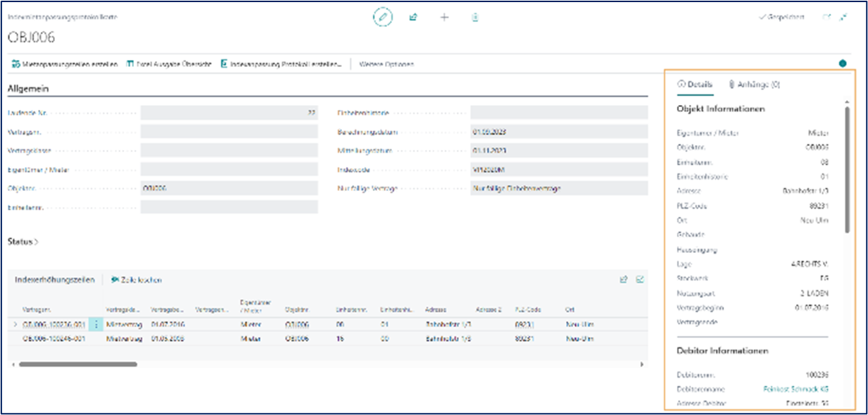
Task: Expand first row arrow OBJ006-100236-001
Action: click(x=16, y=325)
